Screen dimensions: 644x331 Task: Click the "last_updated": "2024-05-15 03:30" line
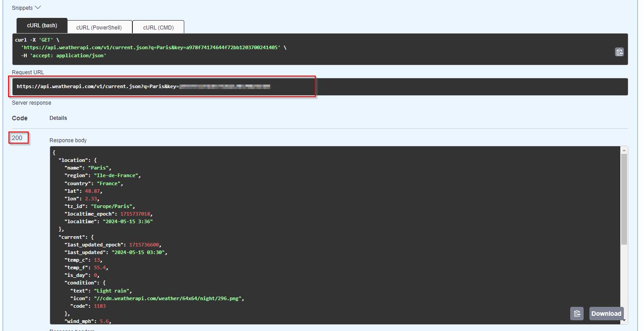coord(116,252)
